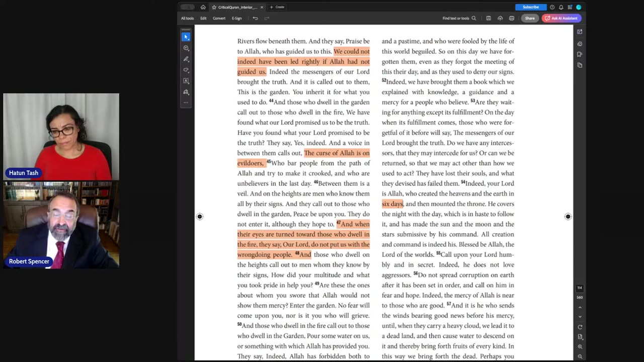Open page display settings icon

point(580,337)
